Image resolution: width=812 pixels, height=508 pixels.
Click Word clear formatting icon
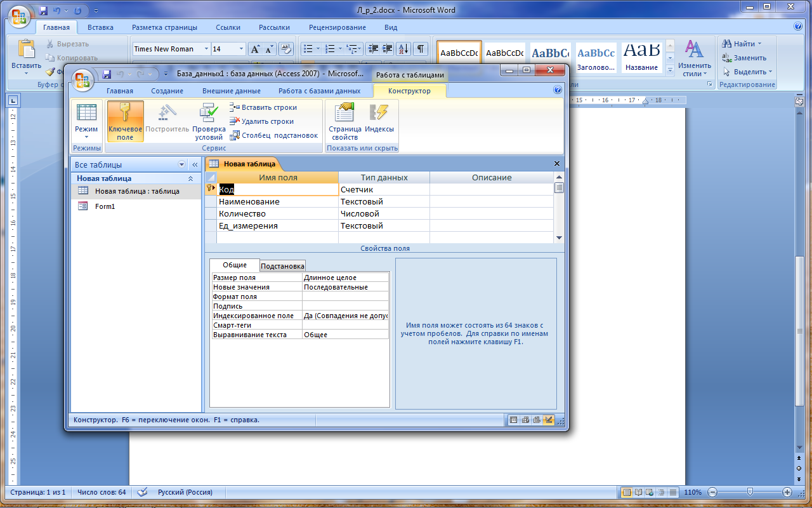pyautogui.click(x=285, y=49)
